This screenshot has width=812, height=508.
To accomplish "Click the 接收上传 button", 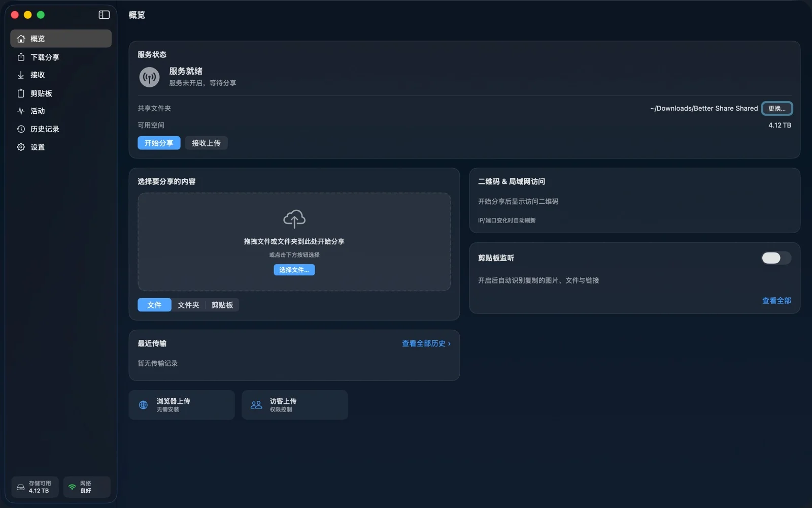I will [x=206, y=143].
